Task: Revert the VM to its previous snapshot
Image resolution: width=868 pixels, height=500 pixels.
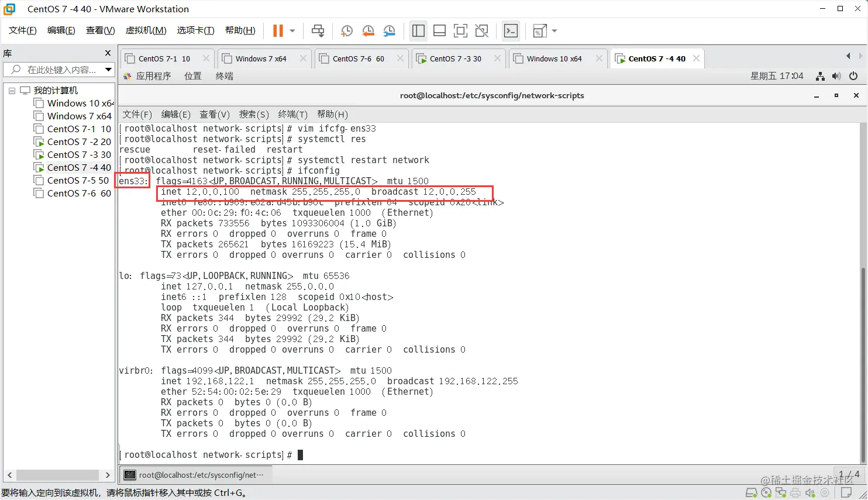Action: 368,30
